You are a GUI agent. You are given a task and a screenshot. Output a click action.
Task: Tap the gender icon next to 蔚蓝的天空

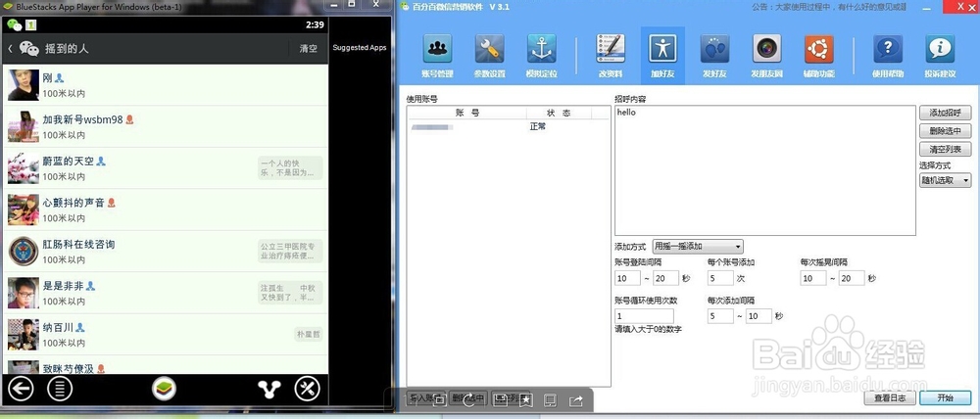click(x=101, y=162)
